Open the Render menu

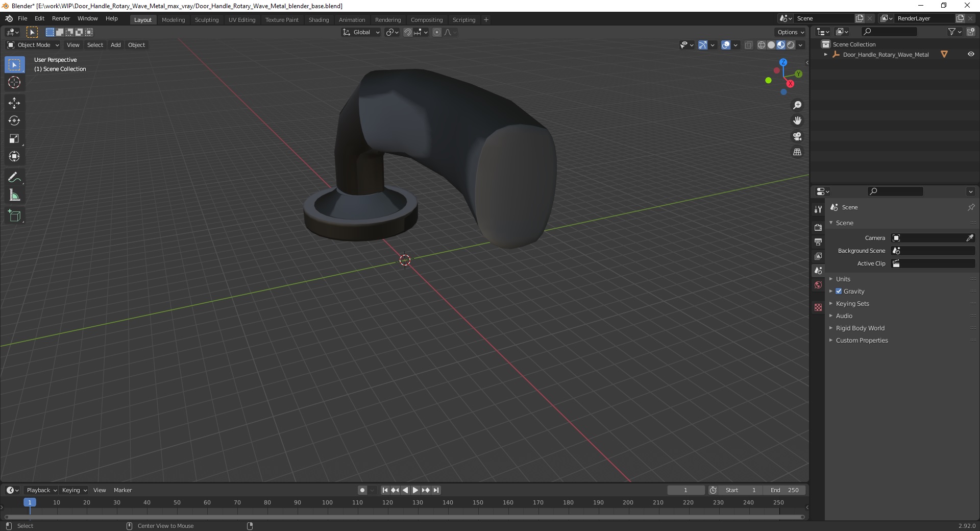click(x=61, y=18)
